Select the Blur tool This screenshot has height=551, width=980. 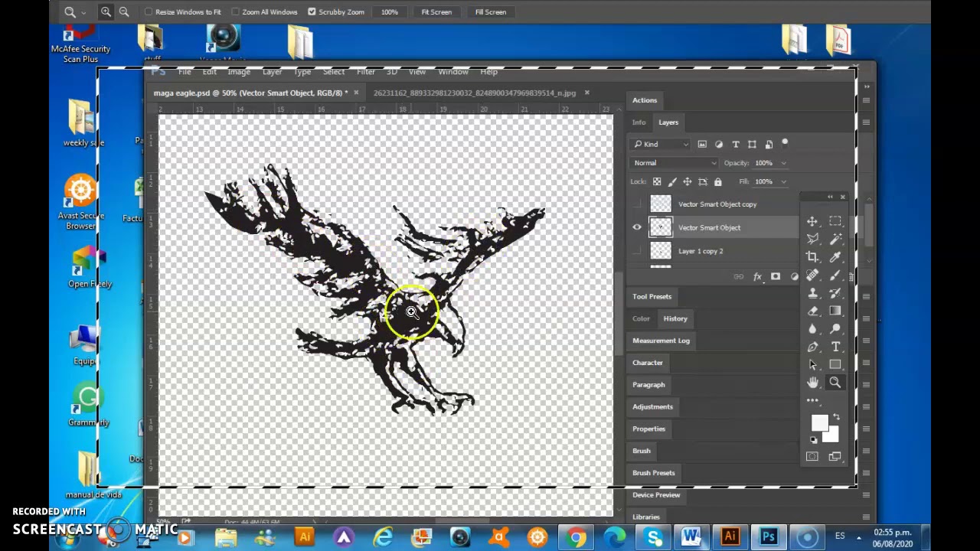coord(812,329)
